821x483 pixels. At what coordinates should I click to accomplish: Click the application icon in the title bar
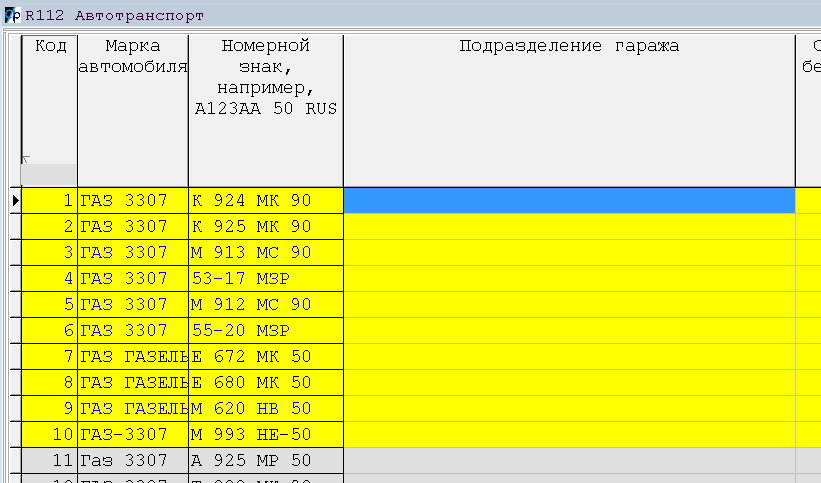coord(12,16)
